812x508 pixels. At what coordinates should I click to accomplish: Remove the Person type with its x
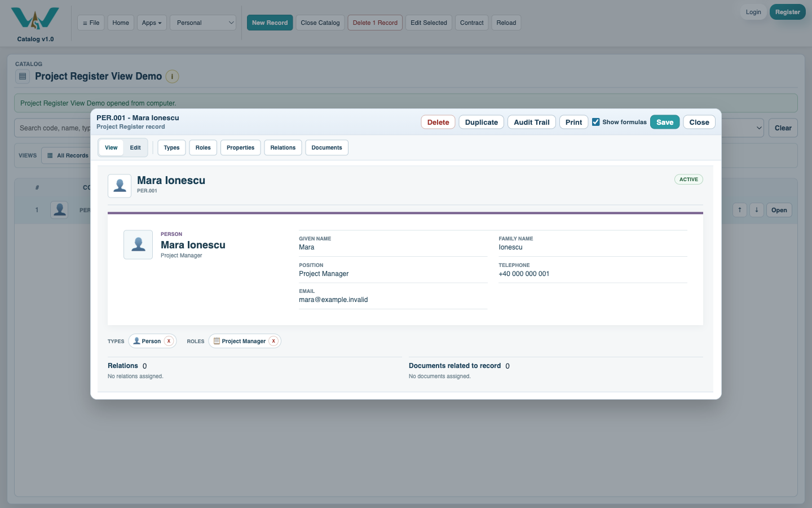(x=169, y=341)
